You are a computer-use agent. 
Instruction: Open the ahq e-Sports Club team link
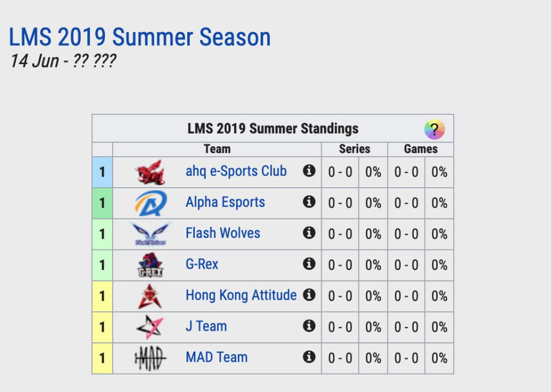(236, 171)
